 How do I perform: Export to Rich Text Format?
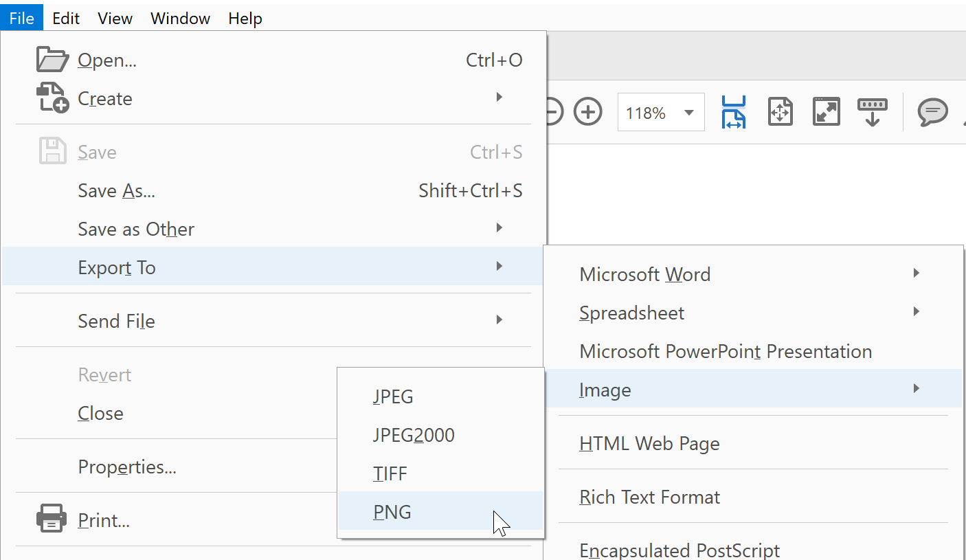pyautogui.click(x=754, y=497)
